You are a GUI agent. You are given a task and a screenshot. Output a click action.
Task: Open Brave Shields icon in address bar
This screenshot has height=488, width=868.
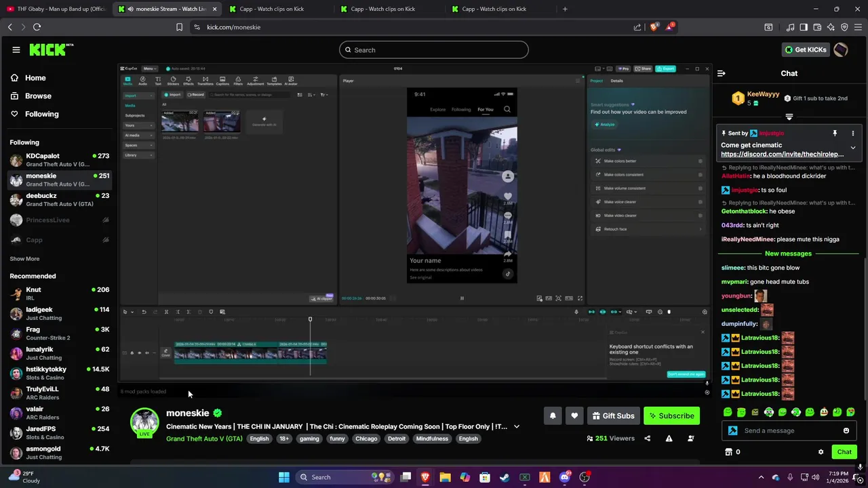point(654,27)
